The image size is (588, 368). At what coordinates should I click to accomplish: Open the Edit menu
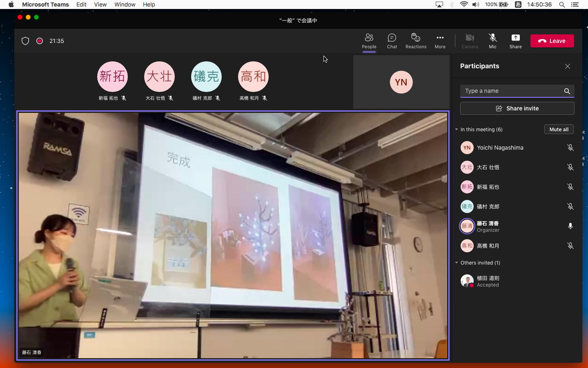[81, 4]
